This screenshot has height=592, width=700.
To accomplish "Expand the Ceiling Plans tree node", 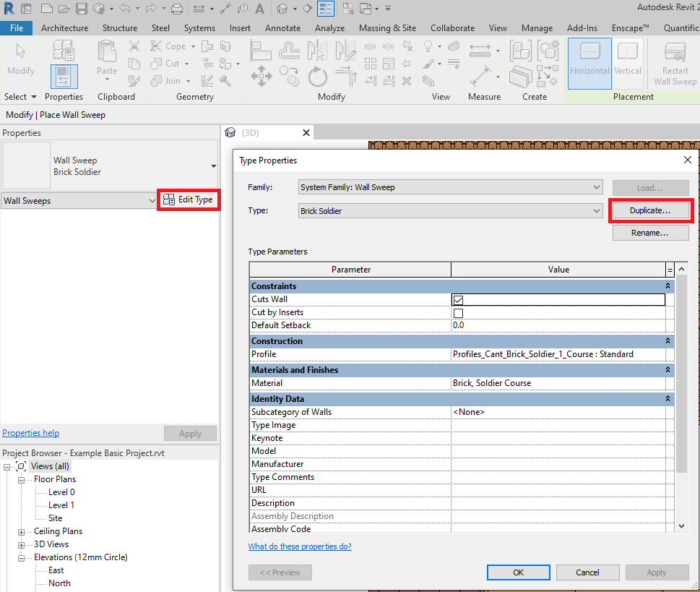I will (x=21, y=532).
